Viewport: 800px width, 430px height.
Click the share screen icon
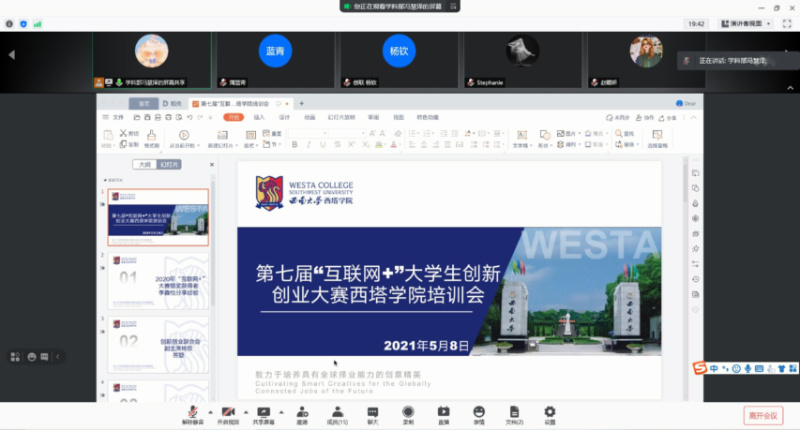[263, 413]
